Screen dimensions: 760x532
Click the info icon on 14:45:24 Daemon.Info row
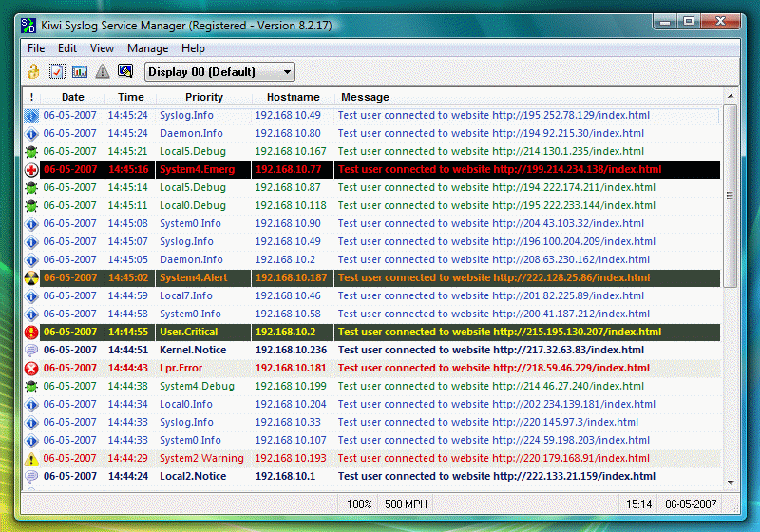coord(31,134)
